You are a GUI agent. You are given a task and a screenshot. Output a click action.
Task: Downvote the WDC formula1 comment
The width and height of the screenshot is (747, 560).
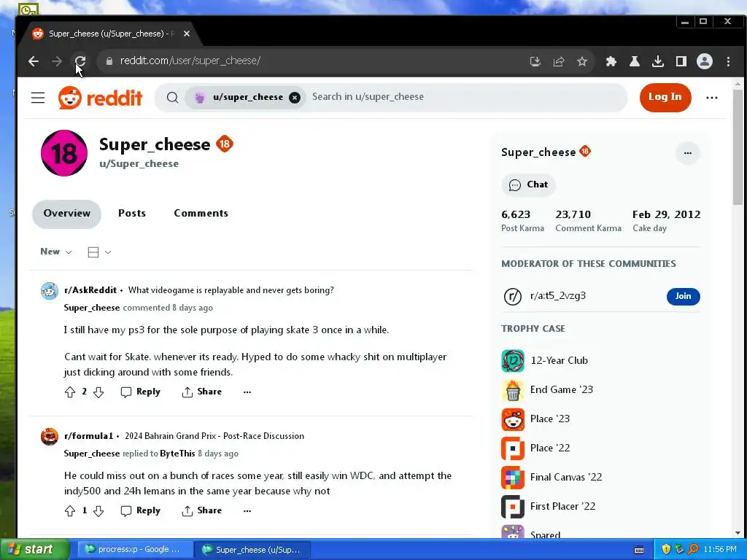98,511
